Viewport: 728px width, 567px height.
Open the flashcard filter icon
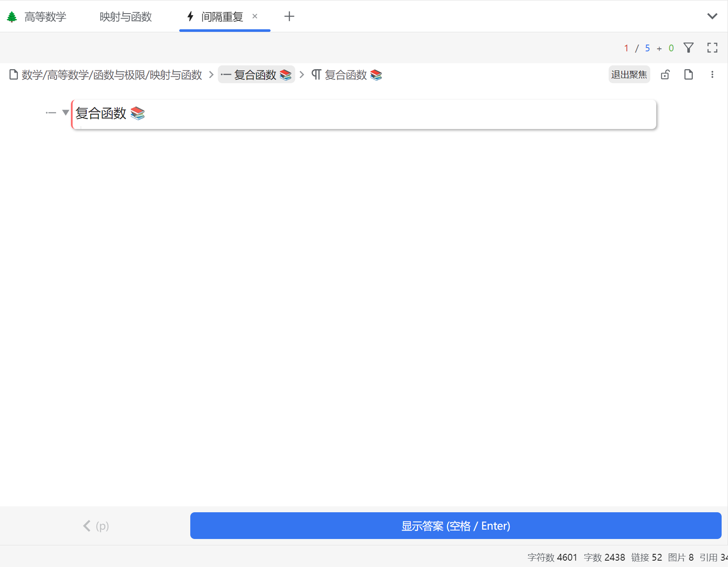click(x=688, y=48)
